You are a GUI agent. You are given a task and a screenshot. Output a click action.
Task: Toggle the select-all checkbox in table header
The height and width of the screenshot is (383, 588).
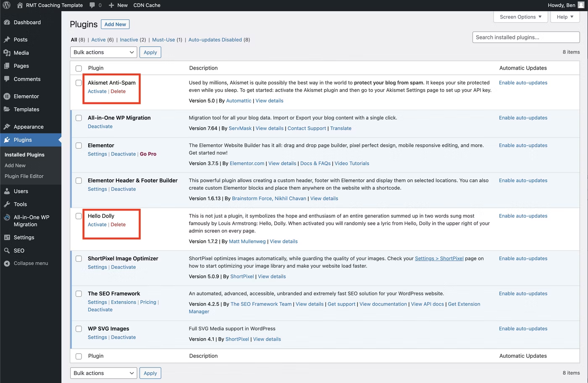pyautogui.click(x=79, y=68)
